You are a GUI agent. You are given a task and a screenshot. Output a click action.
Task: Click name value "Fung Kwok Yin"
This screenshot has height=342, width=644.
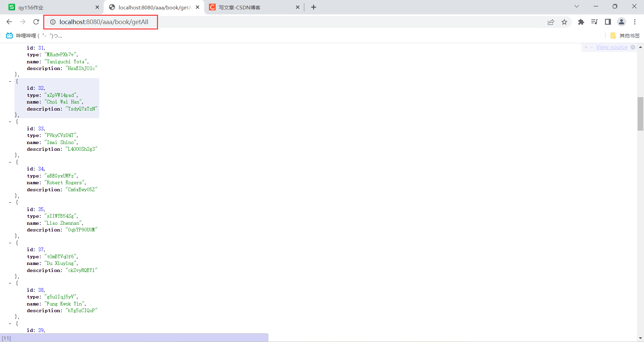click(64, 304)
